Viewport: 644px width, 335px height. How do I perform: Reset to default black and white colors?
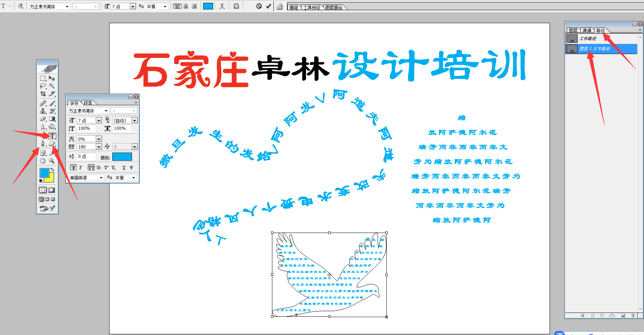[x=41, y=181]
